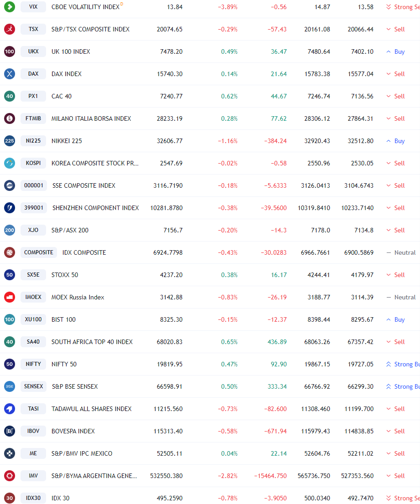Click the VIX price 13.84
Screen dimensions: 420x504
[175, 7]
